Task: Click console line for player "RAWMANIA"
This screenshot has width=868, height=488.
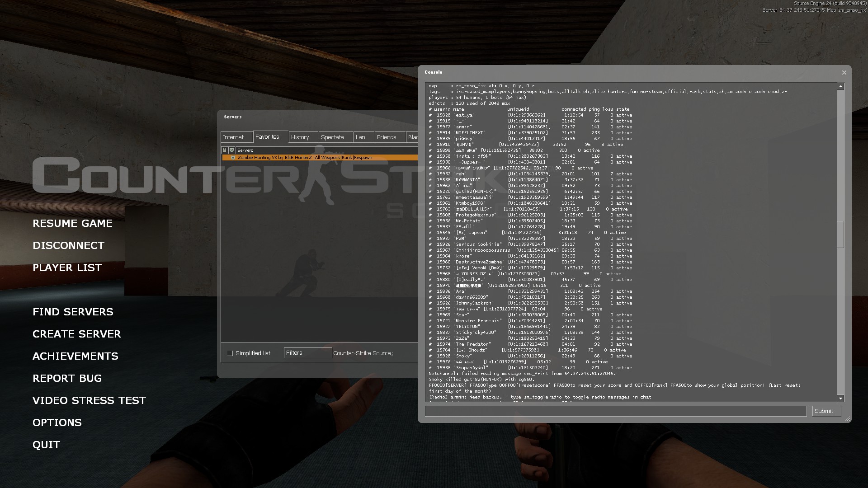Action: [530, 180]
